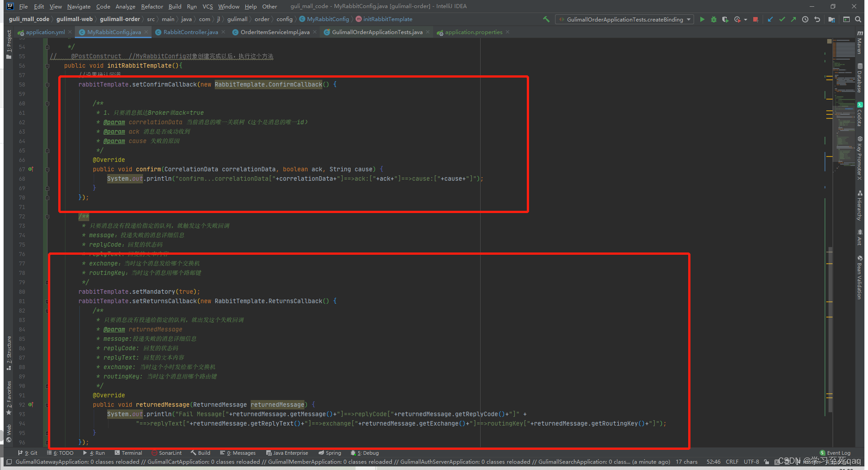Open Key Promoter X panel
This screenshot has width=868, height=470.
click(x=859, y=158)
